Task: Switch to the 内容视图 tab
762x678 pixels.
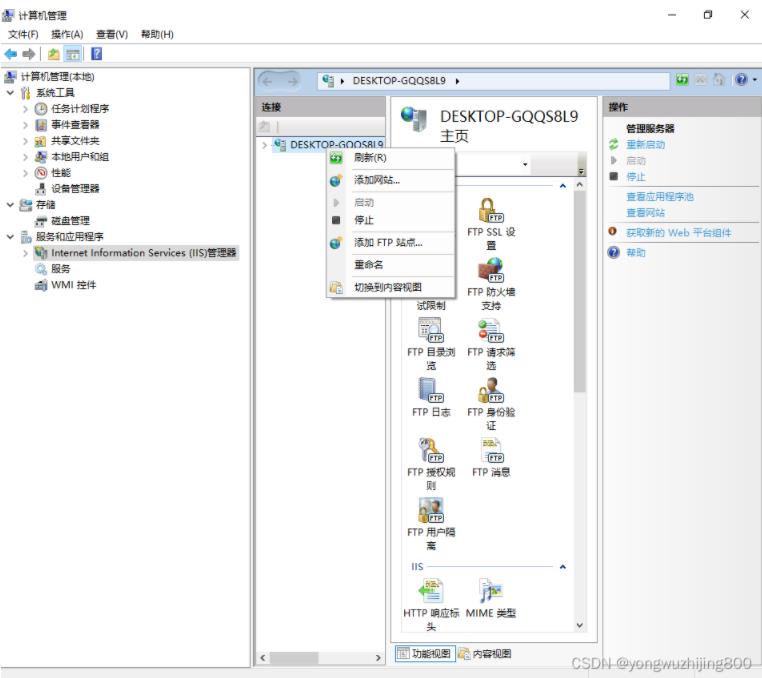Action: point(485,653)
